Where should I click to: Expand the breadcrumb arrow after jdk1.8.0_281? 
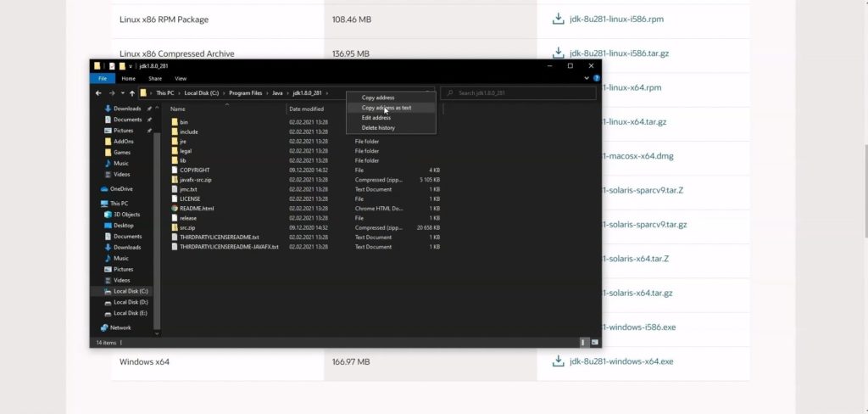coord(328,93)
